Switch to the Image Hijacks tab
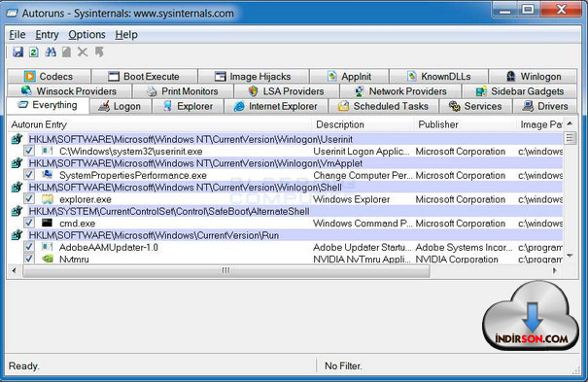Screen dimensions: 588x382 [253, 76]
